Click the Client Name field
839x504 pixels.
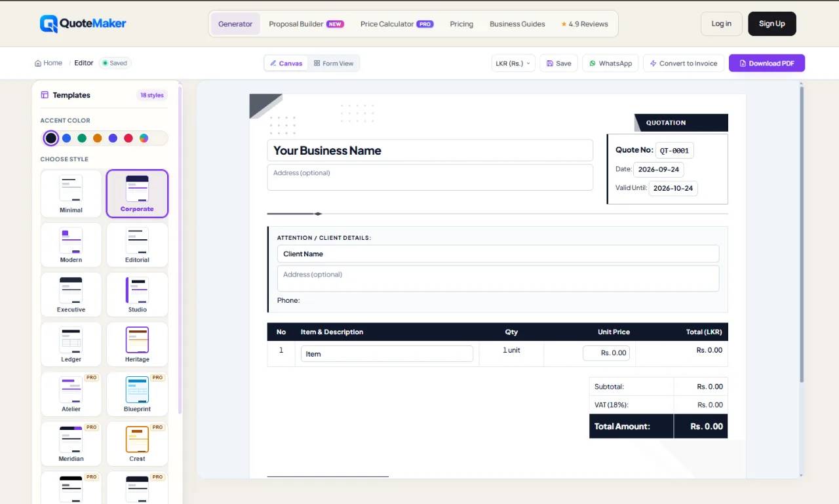coord(498,254)
